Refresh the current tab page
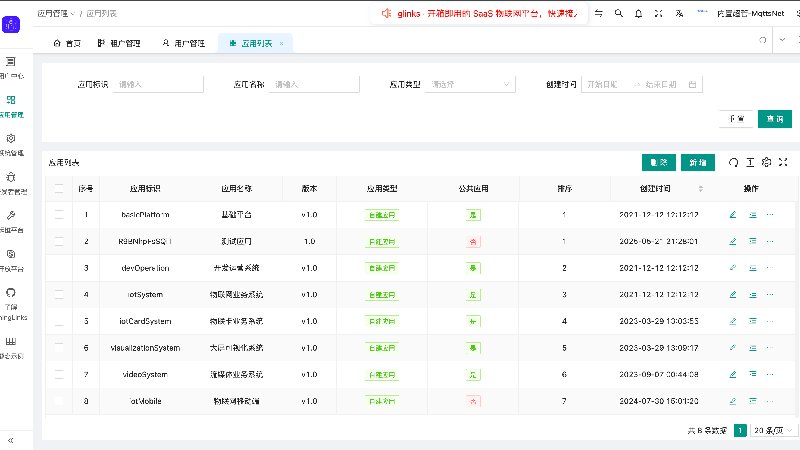The height and width of the screenshot is (450, 800). click(x=763, y=40)
